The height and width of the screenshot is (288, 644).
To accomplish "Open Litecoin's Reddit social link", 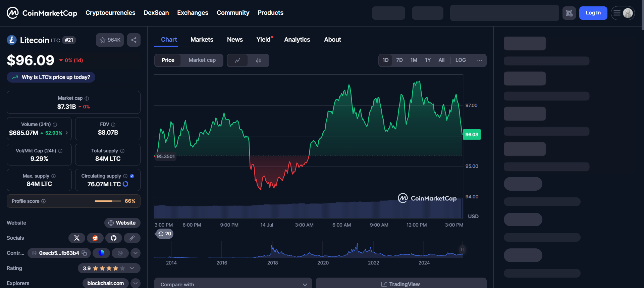I will click(x=95, y=238).
